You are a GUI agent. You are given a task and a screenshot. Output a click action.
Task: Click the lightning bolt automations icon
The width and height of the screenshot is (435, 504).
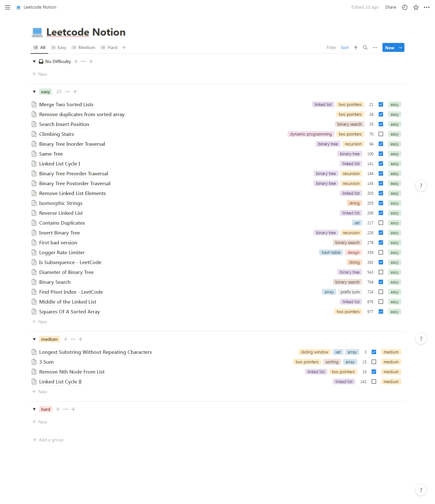pyautogui.click(x=356, y=47)
